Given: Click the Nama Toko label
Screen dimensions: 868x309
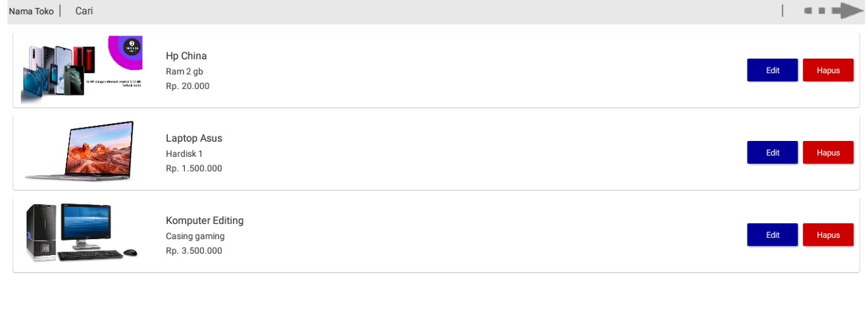Looking at the screenshot, I should (31, 11).
